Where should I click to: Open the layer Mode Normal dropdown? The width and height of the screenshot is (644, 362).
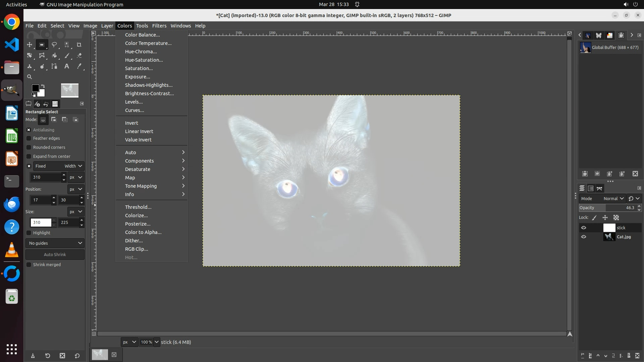[x=613, y=199]
